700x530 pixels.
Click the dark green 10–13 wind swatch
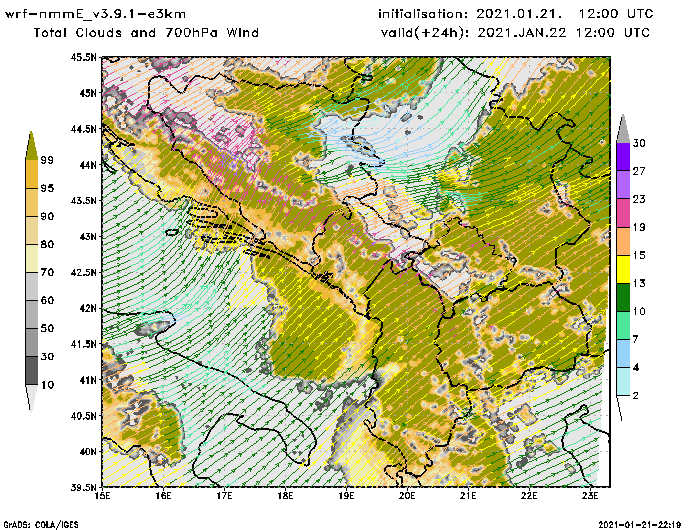[623, 297]
